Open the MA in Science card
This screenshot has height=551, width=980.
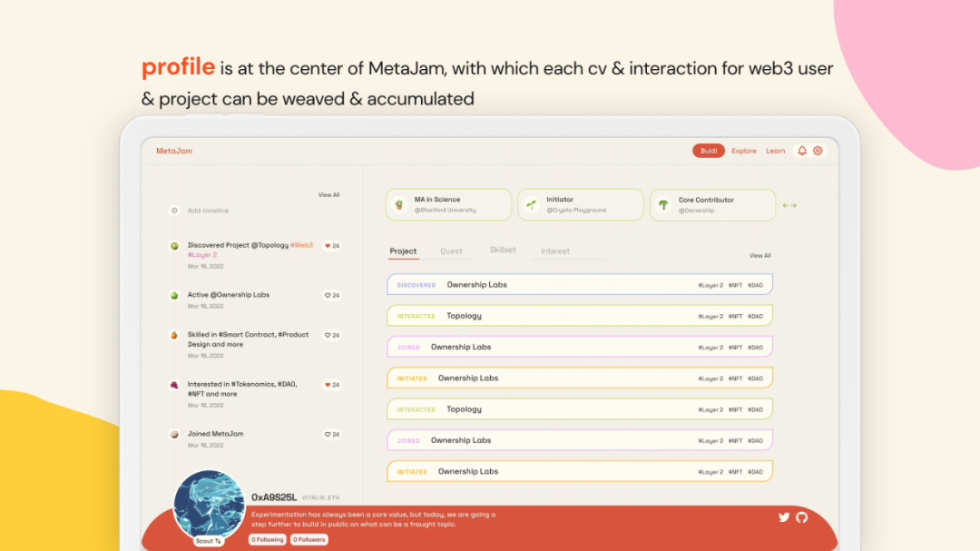[449, 204]
